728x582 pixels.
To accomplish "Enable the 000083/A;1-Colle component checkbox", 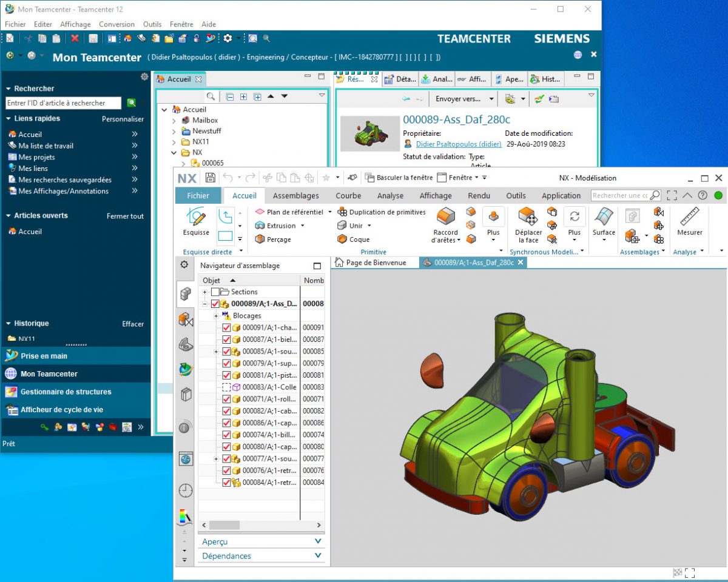I will pos(225,387).
